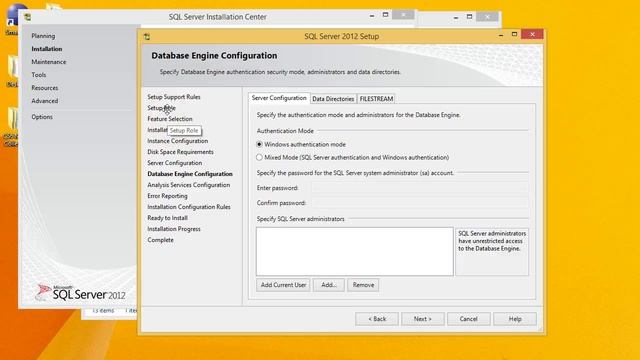Select Installation in Installation Center

click(x=47, y=49)
